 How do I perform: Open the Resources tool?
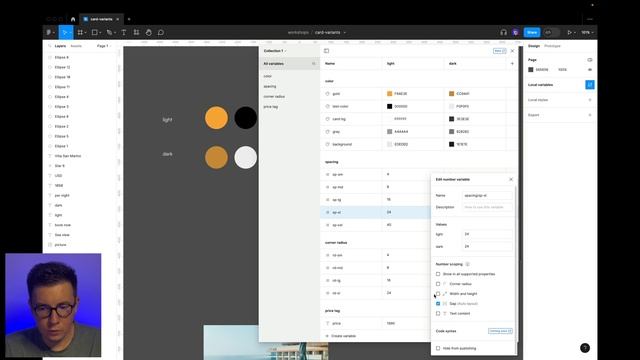pyautogui.click(x=136, y=32)
